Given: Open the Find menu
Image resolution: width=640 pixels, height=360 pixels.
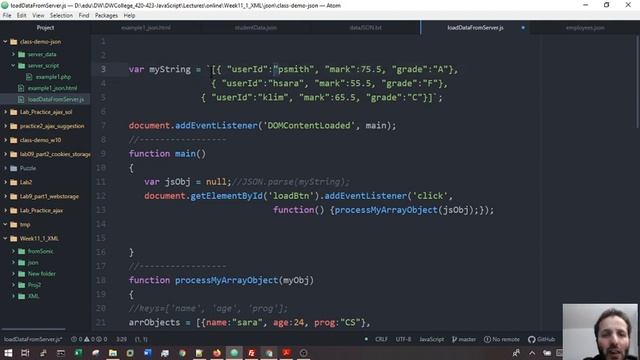Looking at the screenshot, I should point(84,16).
